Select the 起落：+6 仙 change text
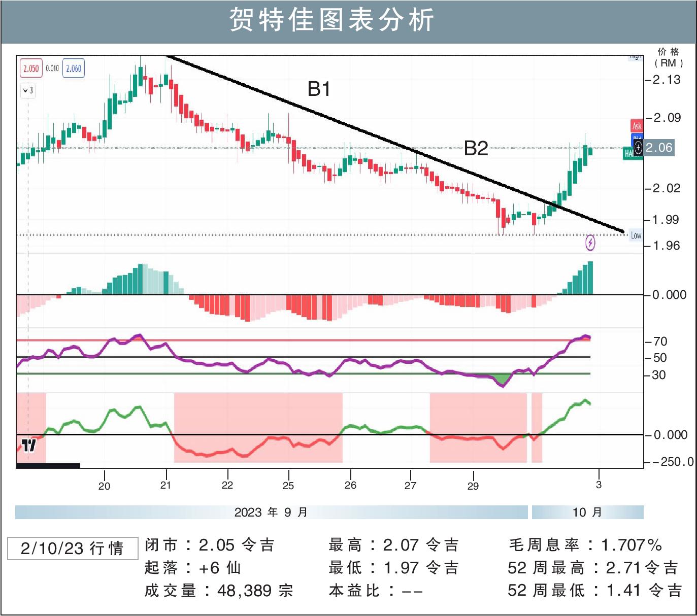697x616 pixels. click(x=193, y=567)
